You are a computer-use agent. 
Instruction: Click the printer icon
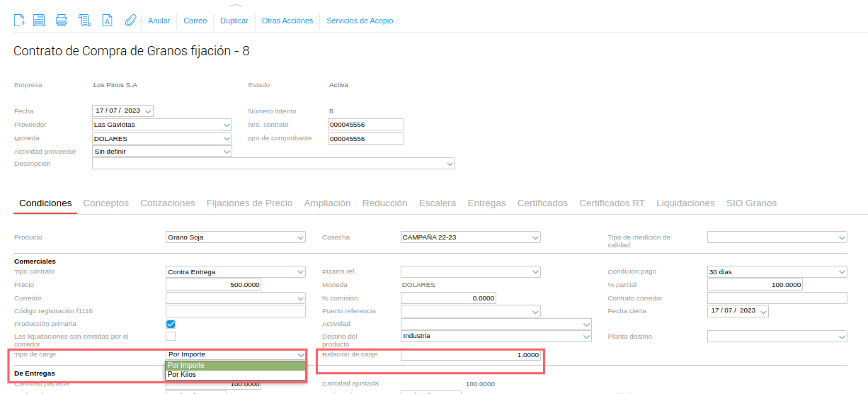pos(62,21)
